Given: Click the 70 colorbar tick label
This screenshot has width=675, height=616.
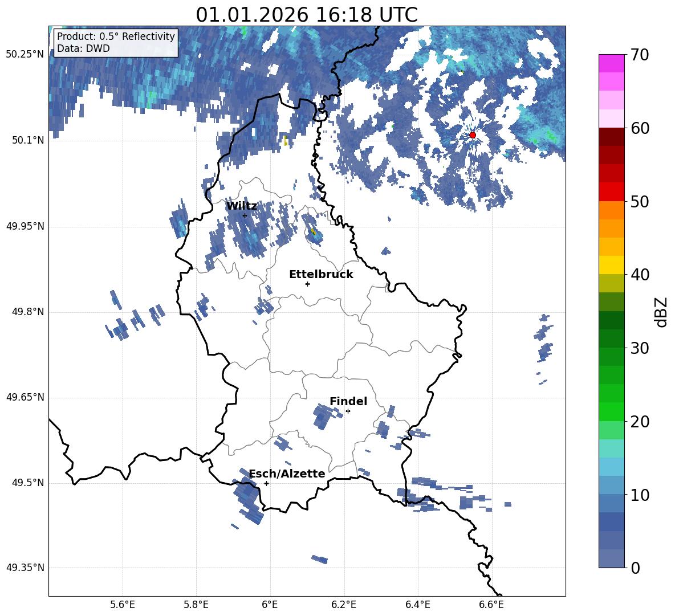Looking at the screenshot, I should (640, 55).
